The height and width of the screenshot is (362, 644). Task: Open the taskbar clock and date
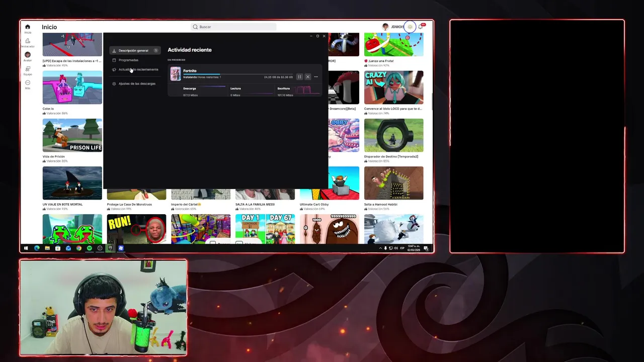tap(414, 248)
